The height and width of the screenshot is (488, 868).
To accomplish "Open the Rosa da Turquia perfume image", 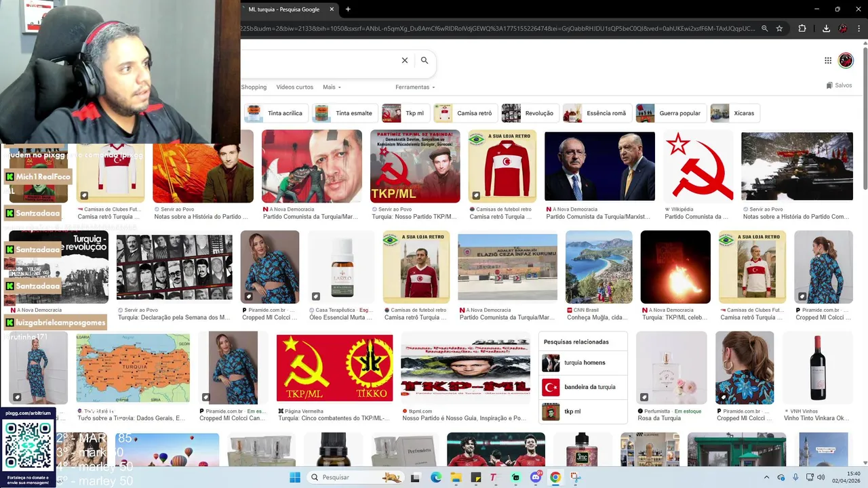I will coord(671,368).
